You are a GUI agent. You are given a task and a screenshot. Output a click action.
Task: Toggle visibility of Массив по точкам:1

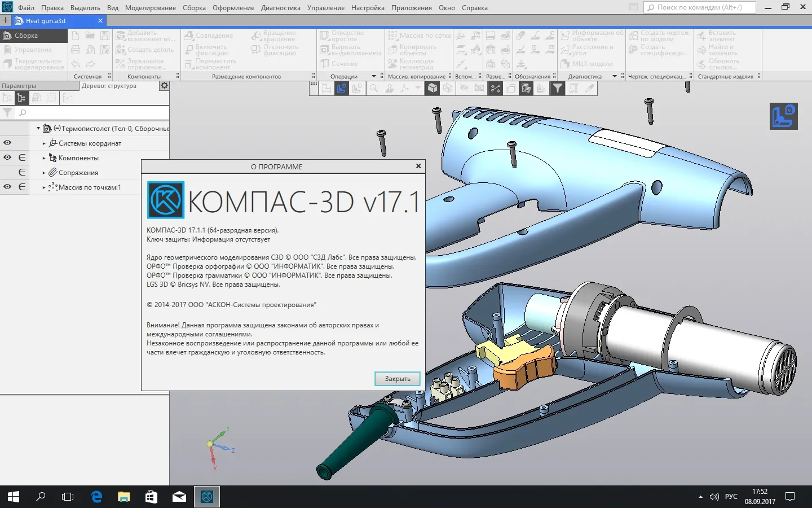[x=7, y=187]
